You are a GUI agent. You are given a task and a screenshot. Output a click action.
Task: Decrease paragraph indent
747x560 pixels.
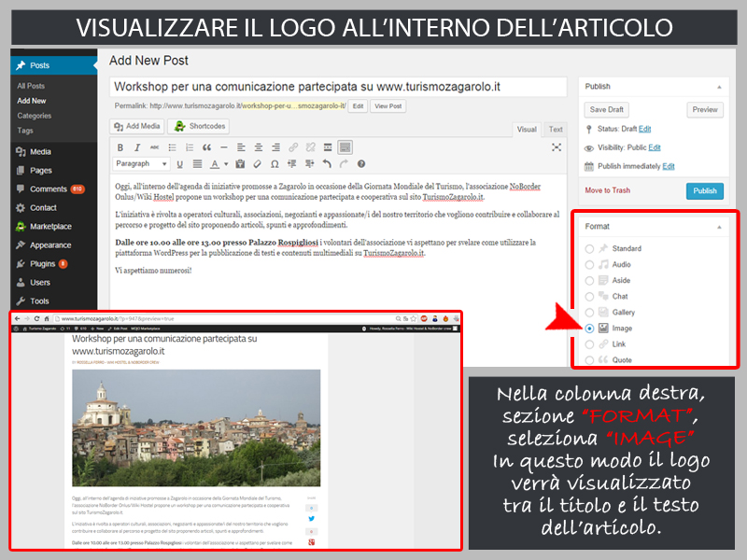coord(292,164)
